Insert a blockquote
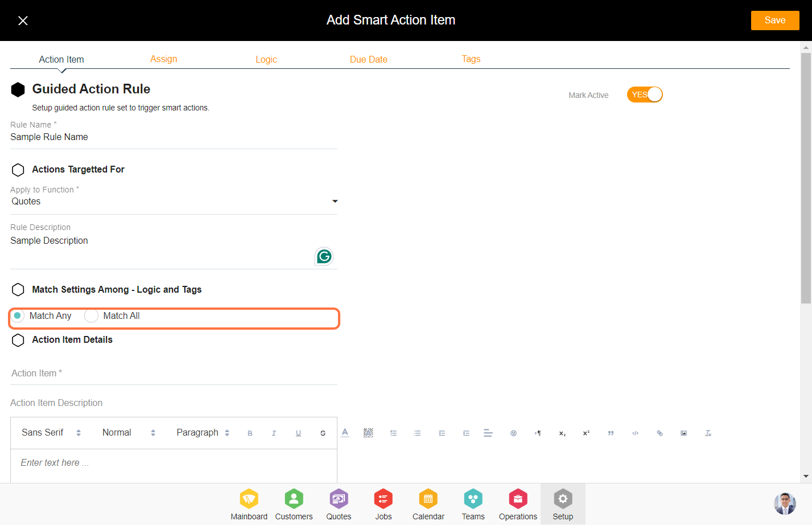This screenshot has width=812, height=525. (x=611, y=433)
